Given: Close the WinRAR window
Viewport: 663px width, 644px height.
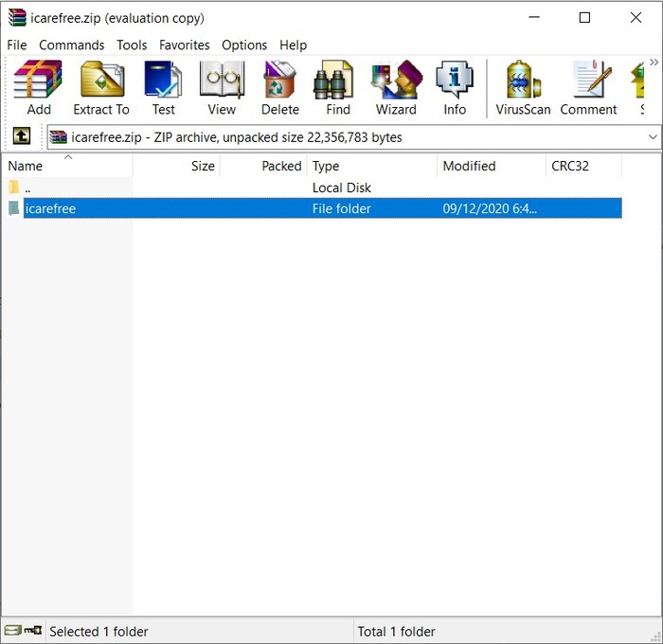Looking at the screenshot, I should coord(636,17).
